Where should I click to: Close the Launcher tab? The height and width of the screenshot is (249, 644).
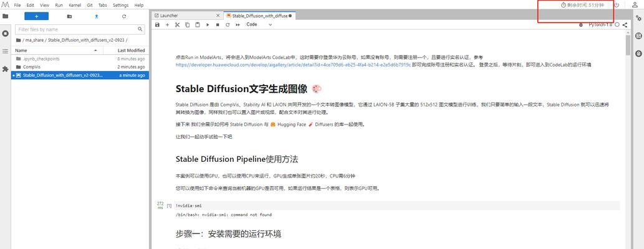(218, 16)
